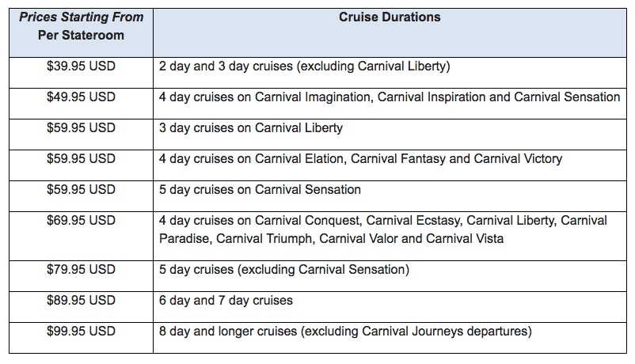
Task: Click the 'Paradise, Carnival Triumph, Carnival Valor' line
Action: tap(331, 238)
